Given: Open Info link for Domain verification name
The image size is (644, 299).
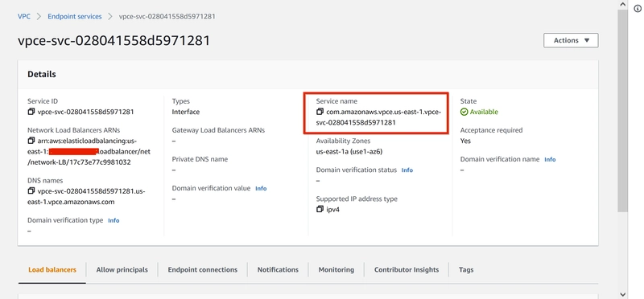Looking at the screenshot, I should click(x=550, y=160).
